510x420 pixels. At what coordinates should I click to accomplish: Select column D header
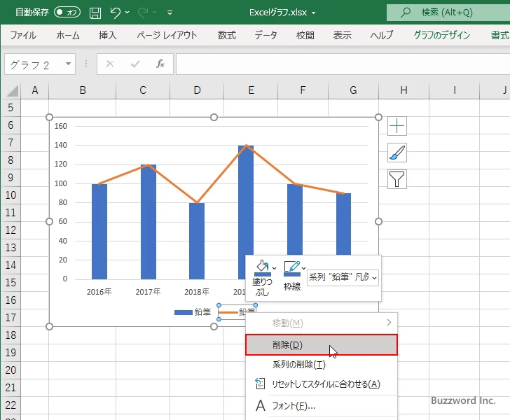tap(197, 90)
